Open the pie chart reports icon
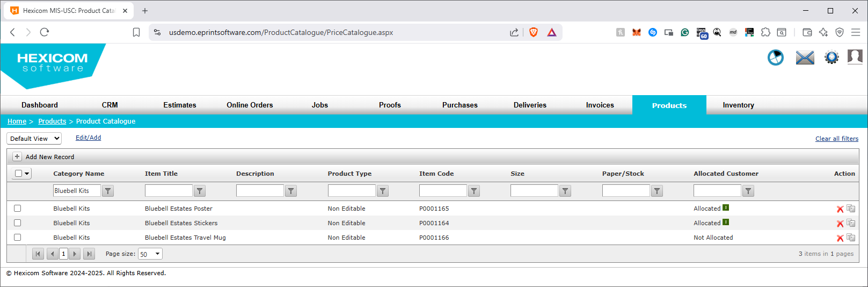Image resolution: width=868 pixels, height=287 pixels. [x=776, y=58]
